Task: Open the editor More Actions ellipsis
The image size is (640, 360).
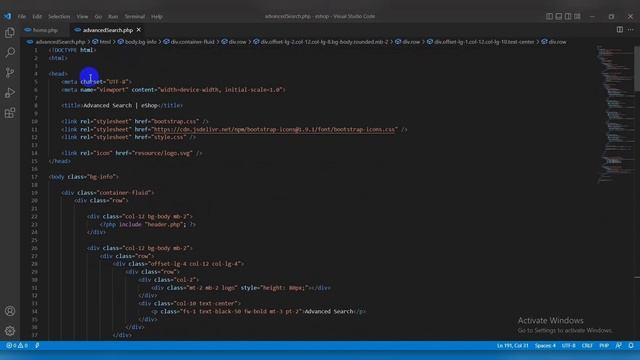Action: tap(631, 29)
